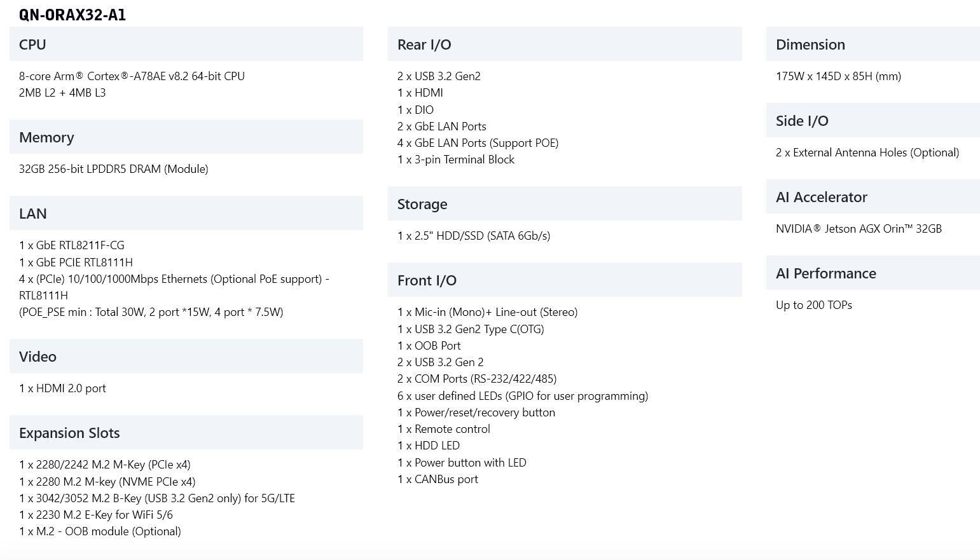
Task: Click the 32GB LPDDR5 DRAM memory line
Action: pyautogui.click(x=114, y=169)
